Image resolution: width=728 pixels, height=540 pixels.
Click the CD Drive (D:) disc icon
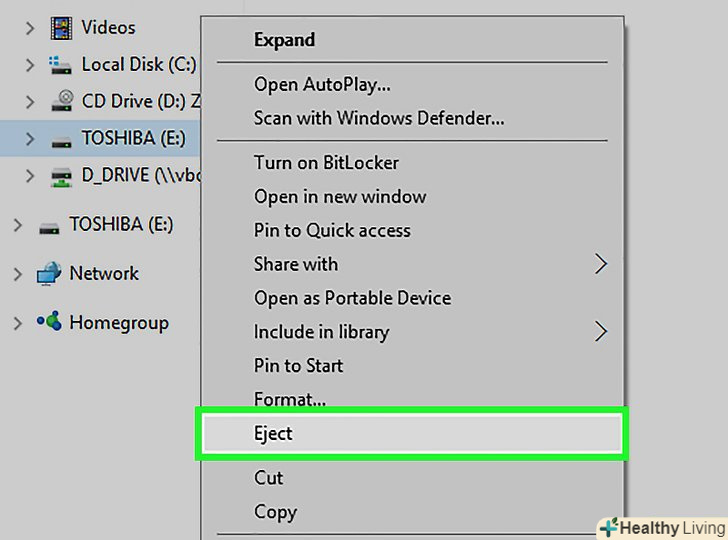click(x=61, y=101)
